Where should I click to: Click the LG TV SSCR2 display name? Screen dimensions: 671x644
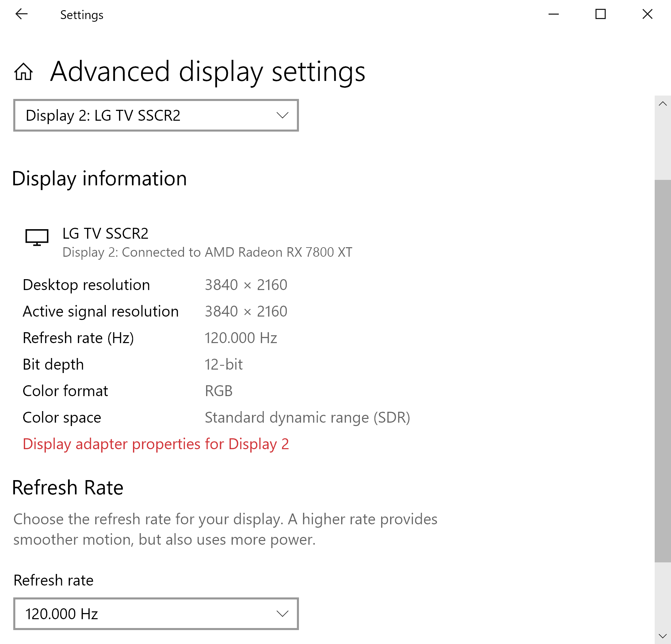pyautogui.click(x=105, y=233)
